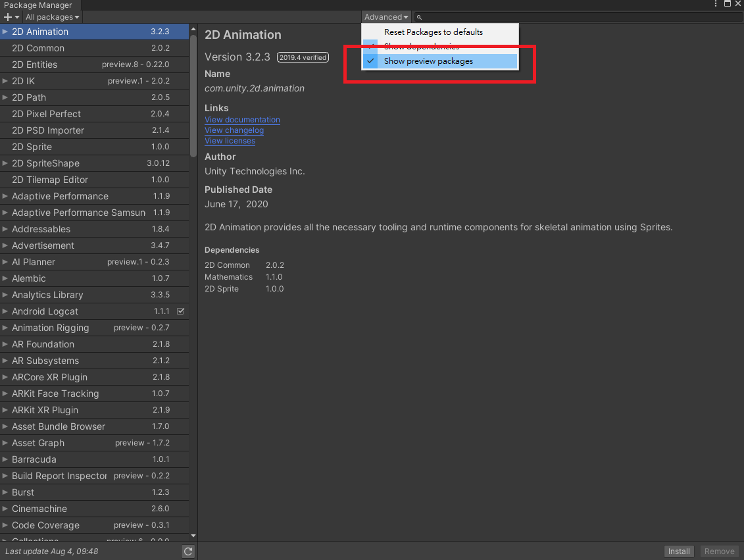Select the 2D Entities package
Viewport: 744px width, 560px height.
coord(95,64)
